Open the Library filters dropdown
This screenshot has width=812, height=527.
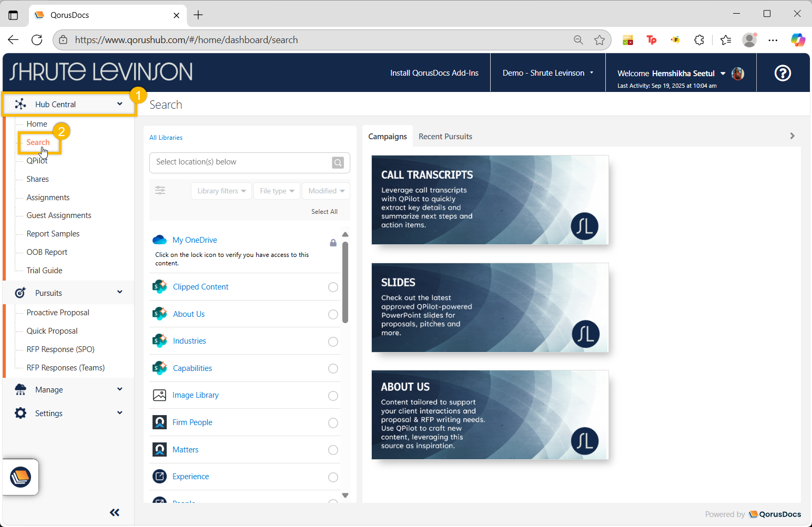tap(221, 191)
